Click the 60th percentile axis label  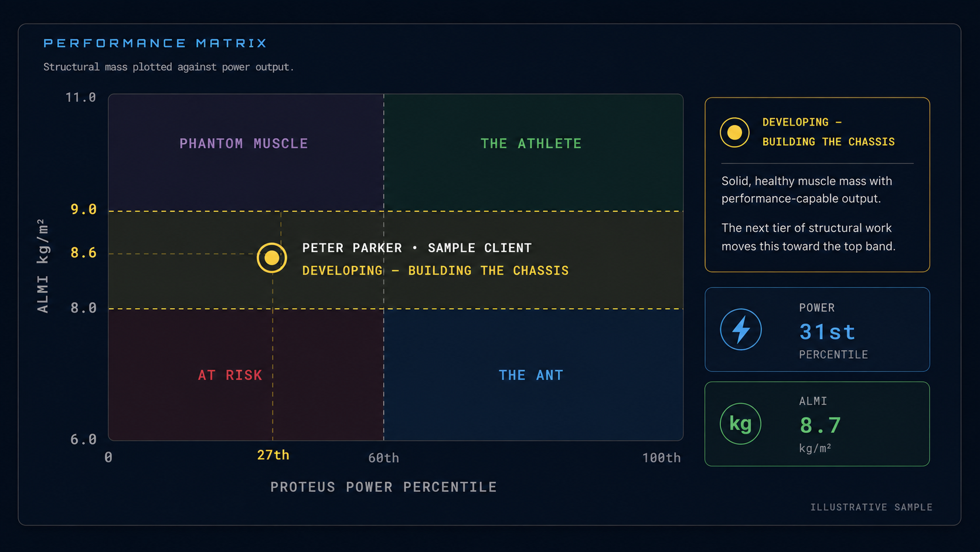tap(384, 458)
